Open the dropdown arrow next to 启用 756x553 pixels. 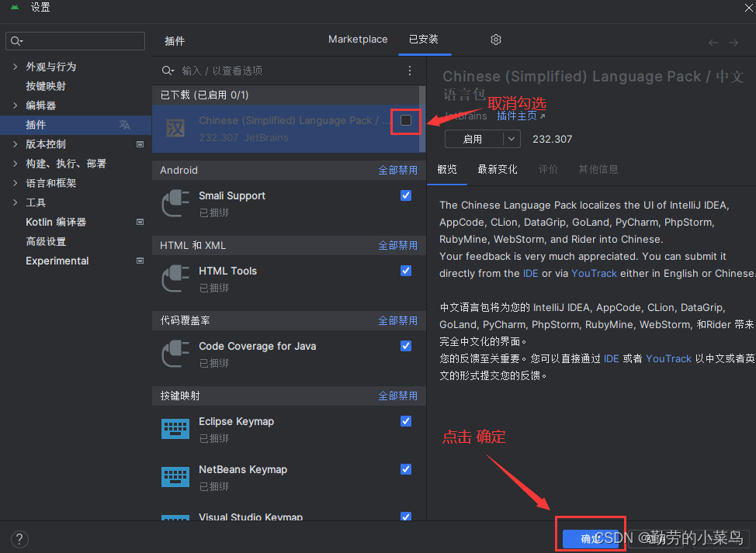click(x=512, y=139)
